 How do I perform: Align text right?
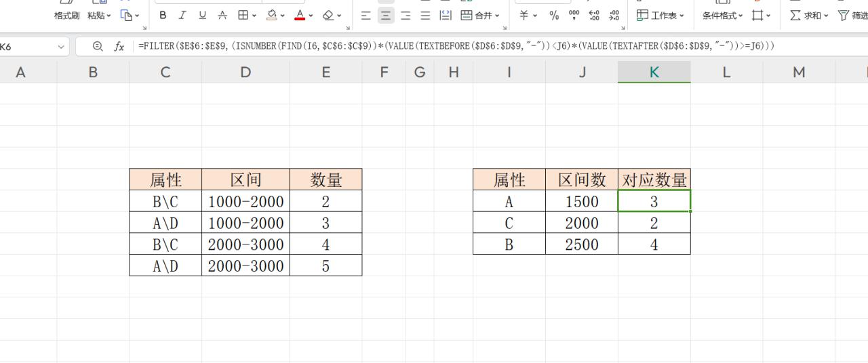406,15
